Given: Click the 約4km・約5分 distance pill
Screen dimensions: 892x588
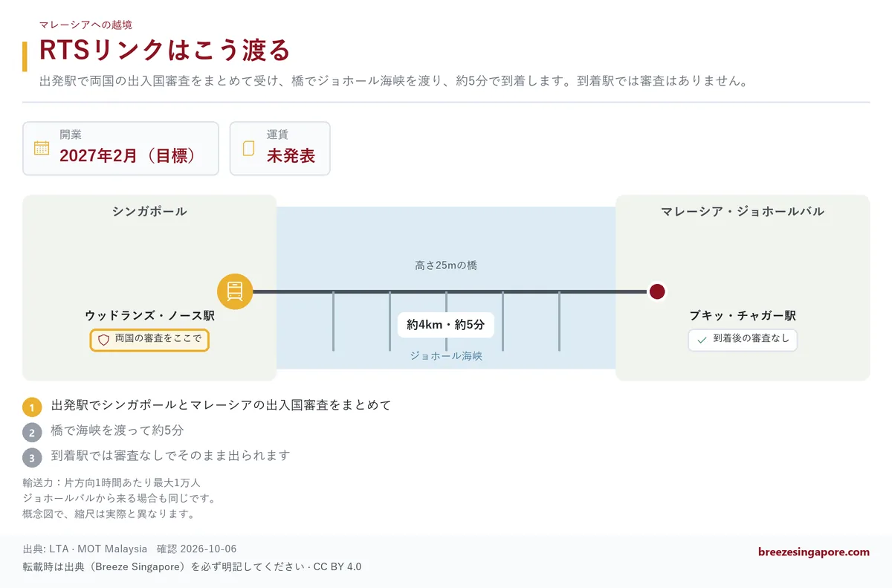Looking at the screenshot, I should [x=446, y=325].
